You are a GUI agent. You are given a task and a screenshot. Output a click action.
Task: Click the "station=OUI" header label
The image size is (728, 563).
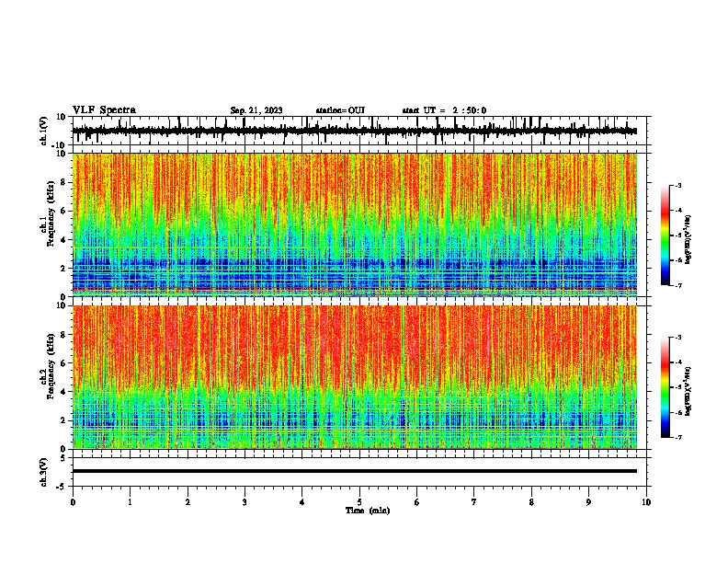point(340,110)
